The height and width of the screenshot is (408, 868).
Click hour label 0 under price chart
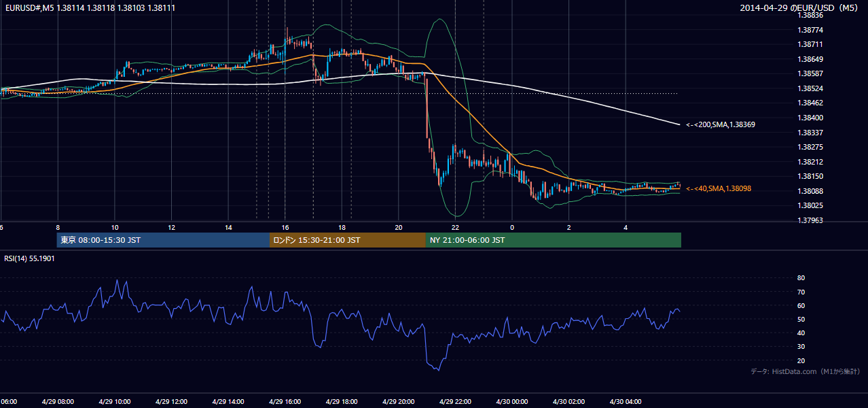512,227
